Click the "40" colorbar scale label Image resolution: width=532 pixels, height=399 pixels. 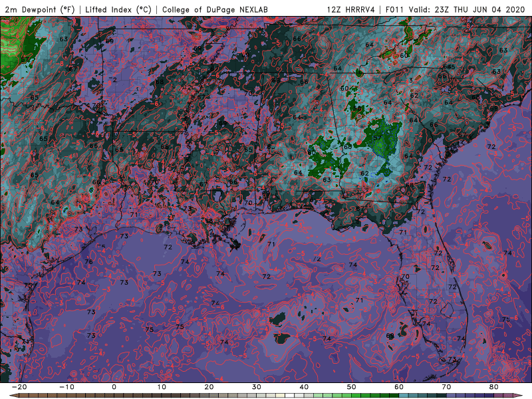304,387
